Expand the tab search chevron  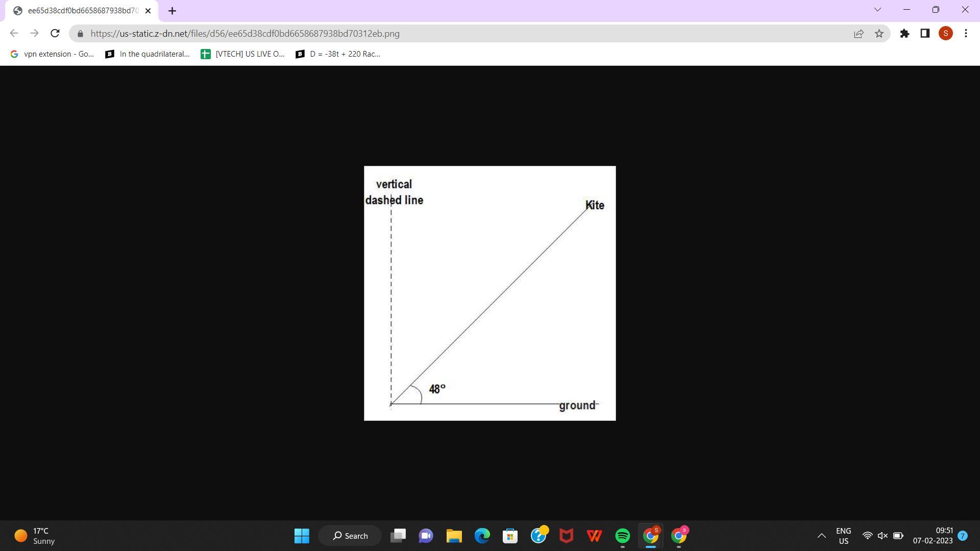tap(877, 10)
